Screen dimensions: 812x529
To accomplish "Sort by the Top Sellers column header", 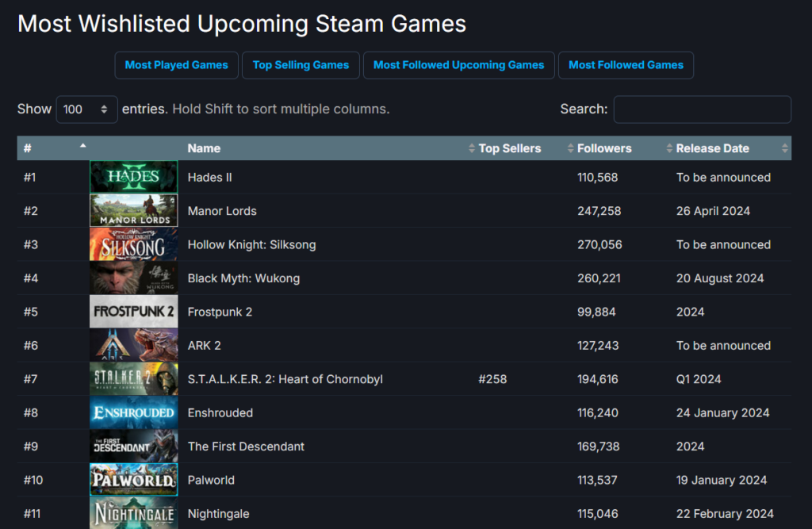I will coord(509,148).
